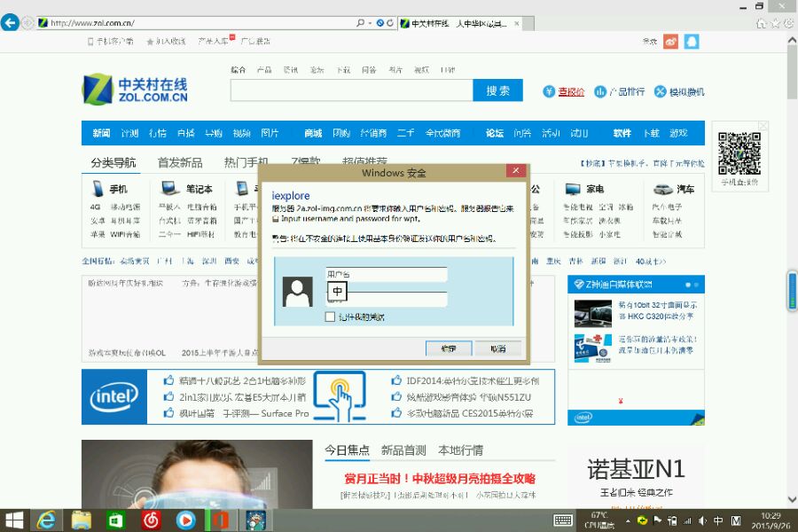Switch to the 新品首测 tab
This screenshot has height=532, width=798.
(403, 450)
